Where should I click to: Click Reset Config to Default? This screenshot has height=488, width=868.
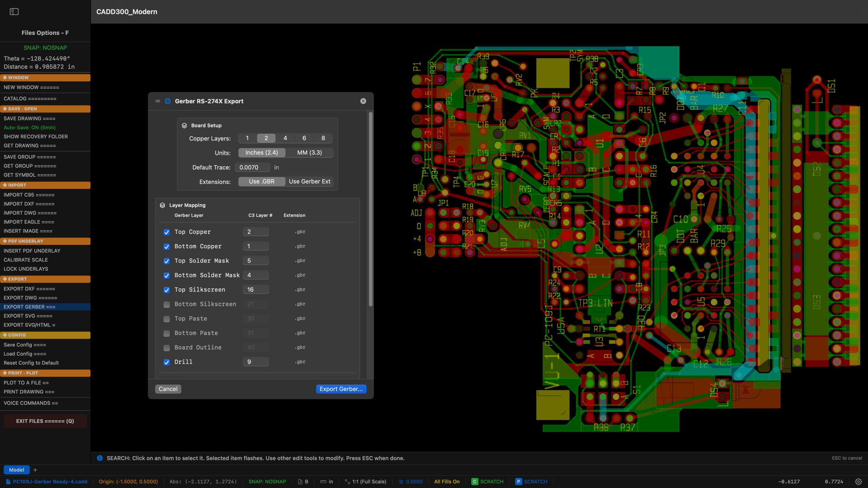(x=45, y=363)
